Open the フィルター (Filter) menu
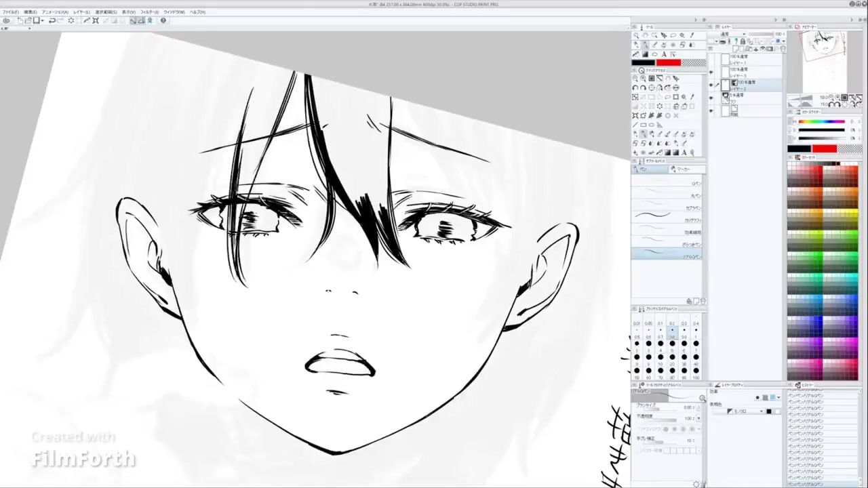Viewport: 868px width, 488px height. [149, 12]
